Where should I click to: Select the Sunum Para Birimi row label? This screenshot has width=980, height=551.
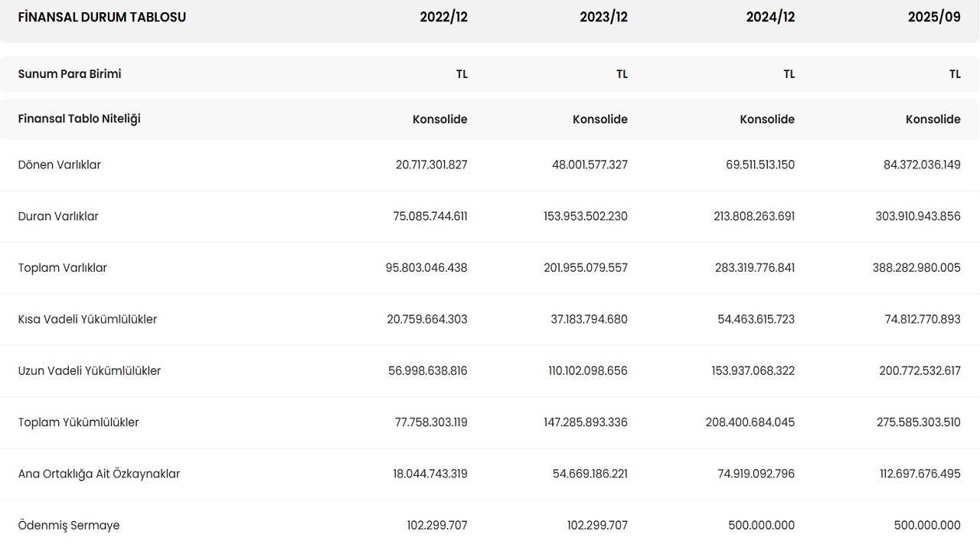click(x=70, y=74)
